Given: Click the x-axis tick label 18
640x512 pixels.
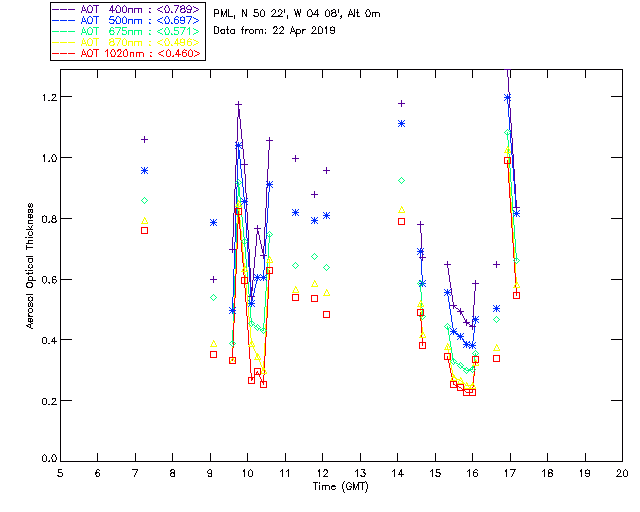Looking at the screenshot, I should pyautogui.click(x=547, y=473).
